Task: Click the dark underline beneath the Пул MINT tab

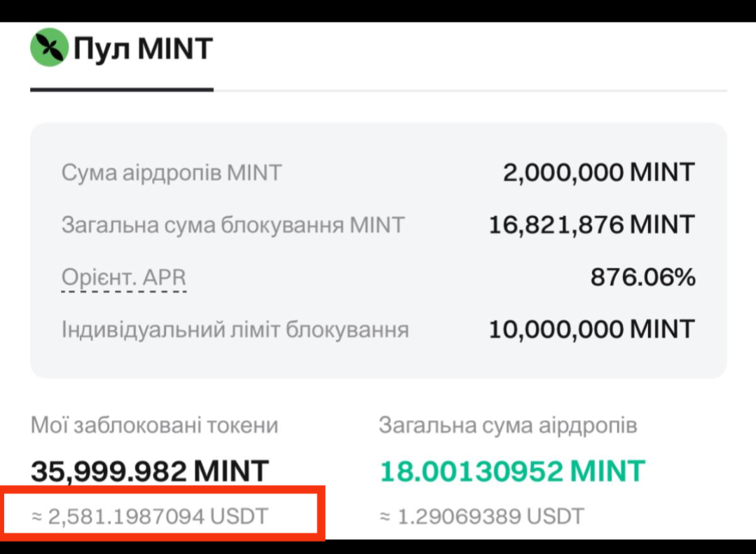Action: tap(121, 90)
